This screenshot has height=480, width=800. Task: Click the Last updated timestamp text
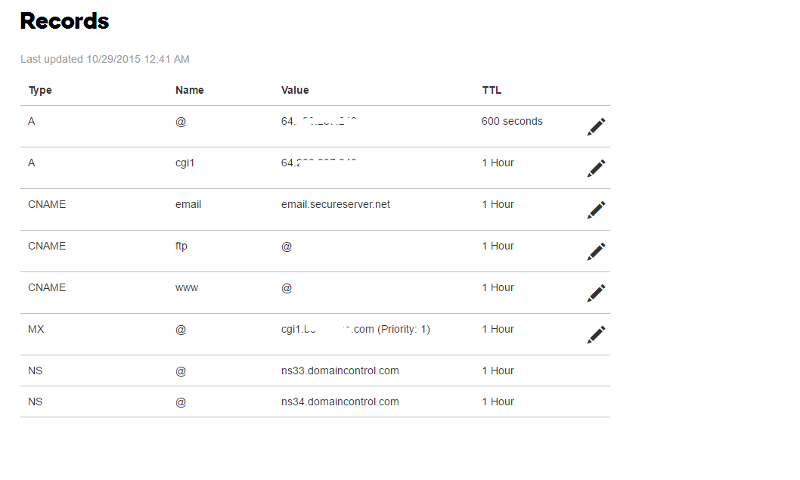tap(105, 59)
